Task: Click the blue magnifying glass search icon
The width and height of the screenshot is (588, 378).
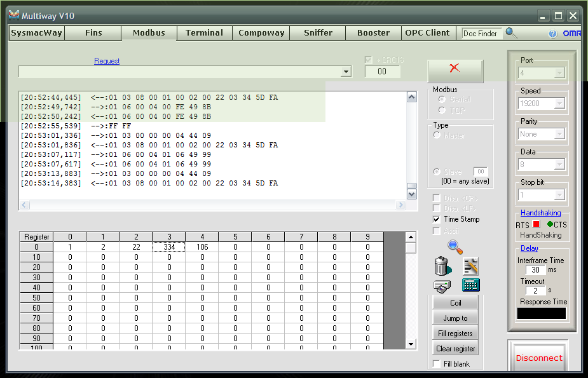Action: [x=455, y=247]
